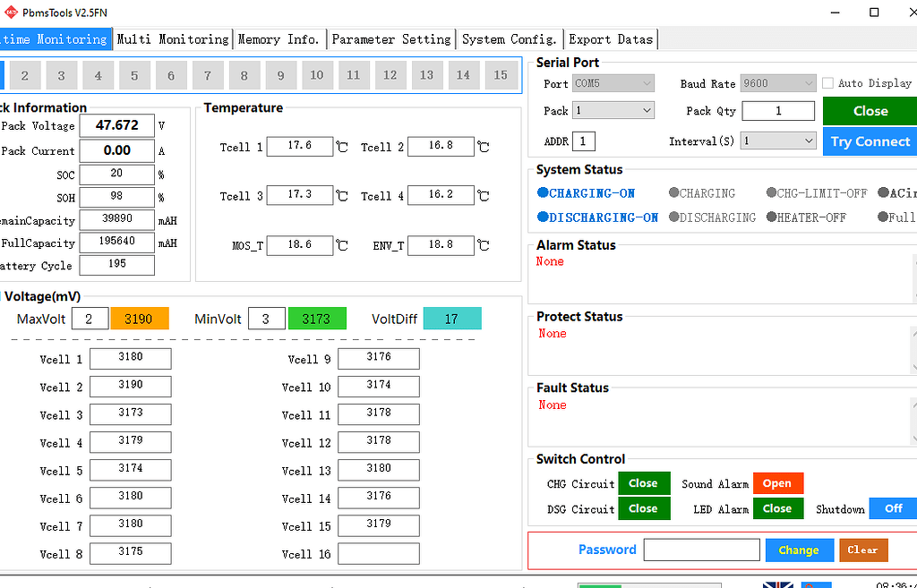The height and width of the screenshot is (588, 917).
Task: Select pack number 8 button
Action: tap(244, 76)
